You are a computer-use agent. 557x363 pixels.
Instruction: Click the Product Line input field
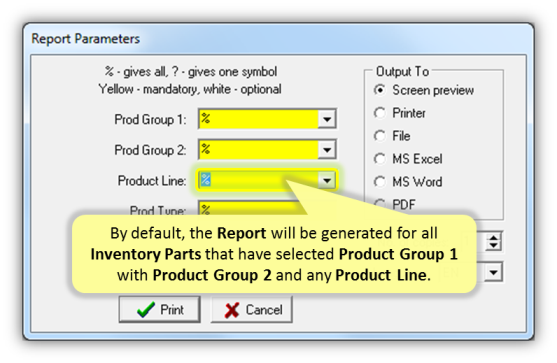pos(259,180)
